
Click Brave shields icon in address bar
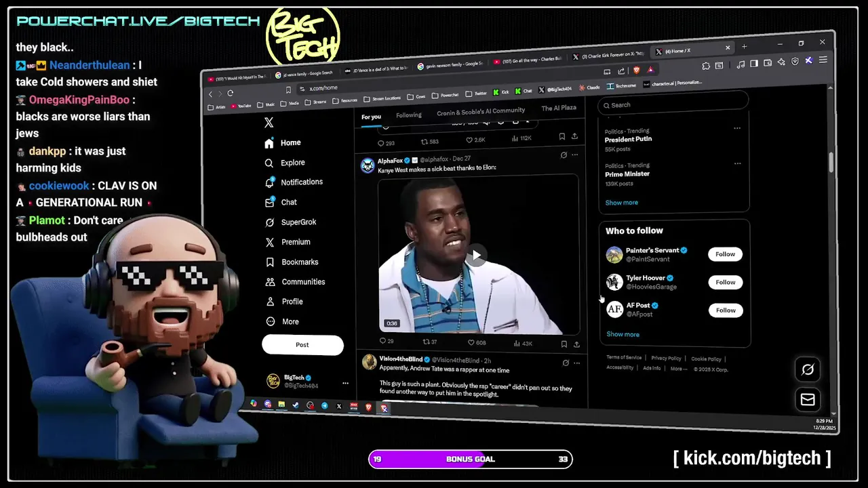[x=637, y=70]
